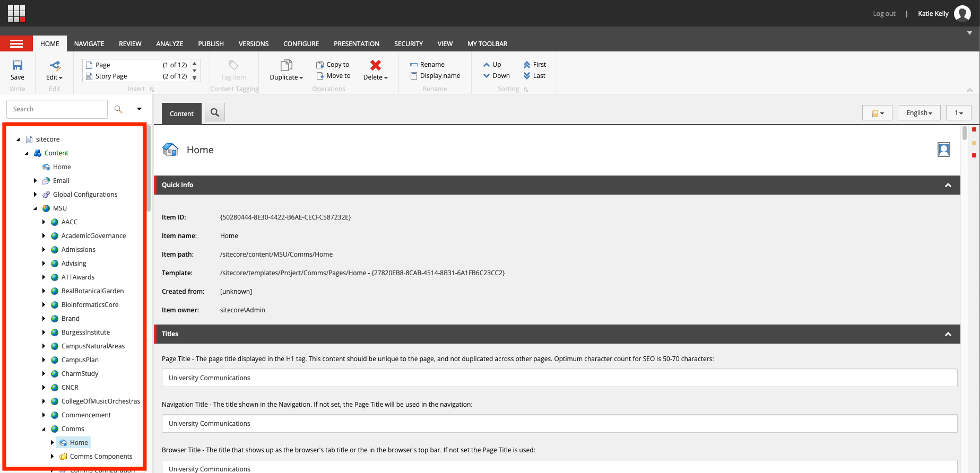This screenshot has width=980, height=473.
Task: Select the CampusPlan tree item
Action: click(x=80, y=360)
